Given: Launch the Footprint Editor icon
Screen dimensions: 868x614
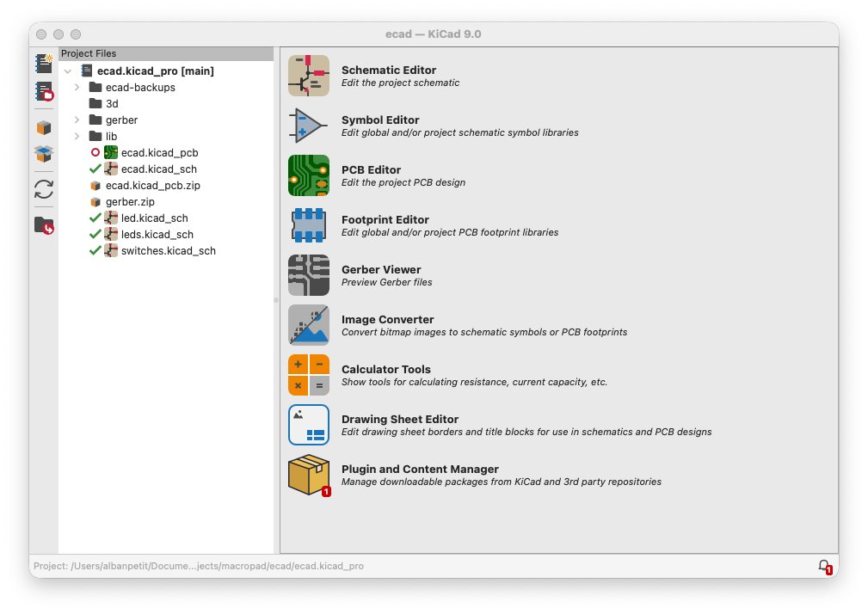Looking at the screenshot, I should point(308,226).
